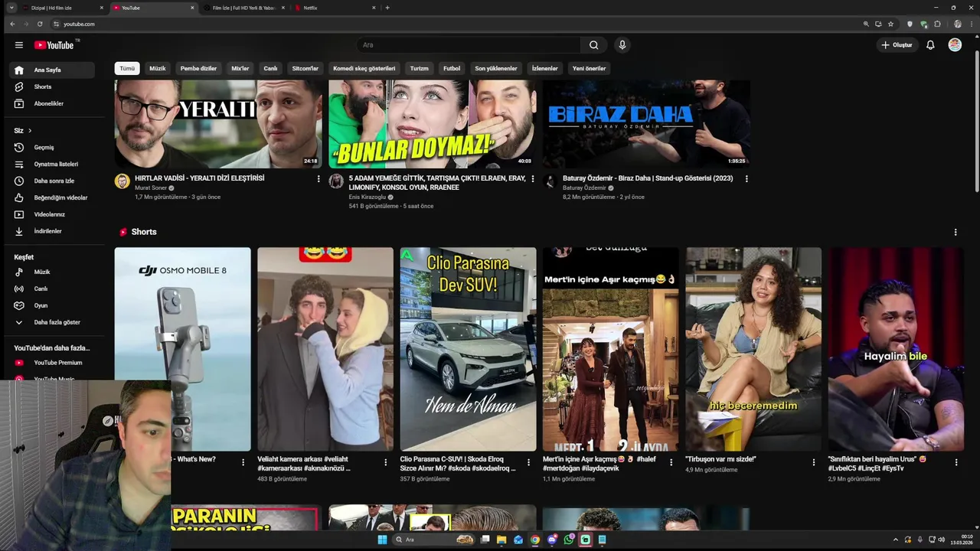
Task: Select the Müzik filter chip
Action: point(158,68)
